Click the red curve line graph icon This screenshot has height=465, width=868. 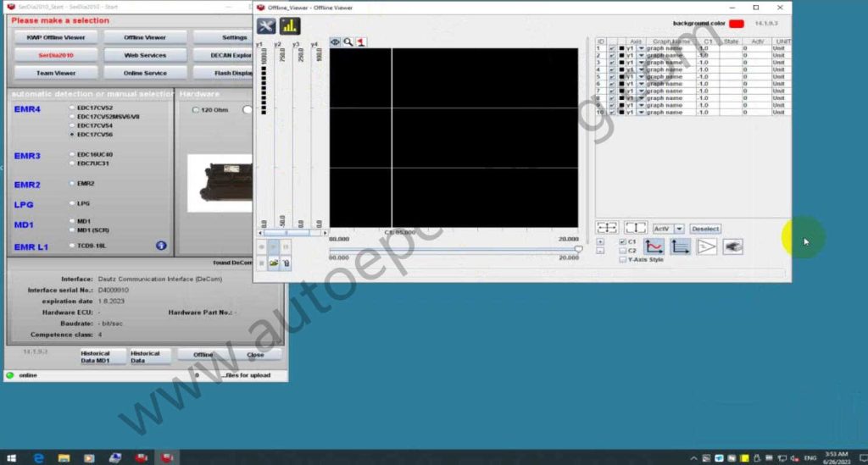click(654, 246)
